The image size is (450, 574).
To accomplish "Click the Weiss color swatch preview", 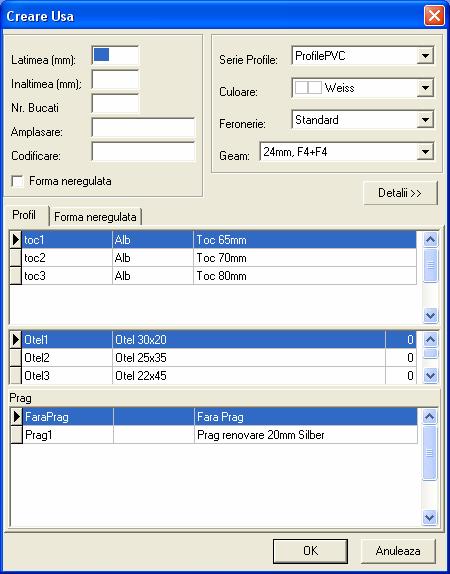I will 308,88.
